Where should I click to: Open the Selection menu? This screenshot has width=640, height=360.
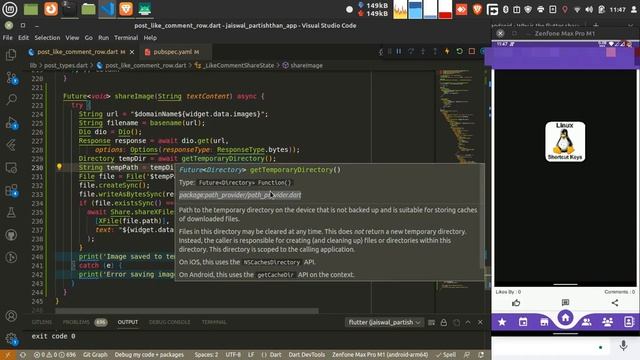47,38
